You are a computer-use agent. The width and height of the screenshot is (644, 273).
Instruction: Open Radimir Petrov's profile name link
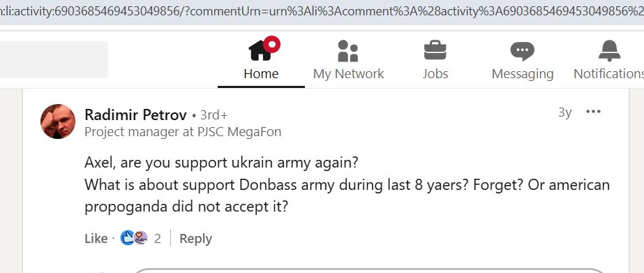[135, 115]
